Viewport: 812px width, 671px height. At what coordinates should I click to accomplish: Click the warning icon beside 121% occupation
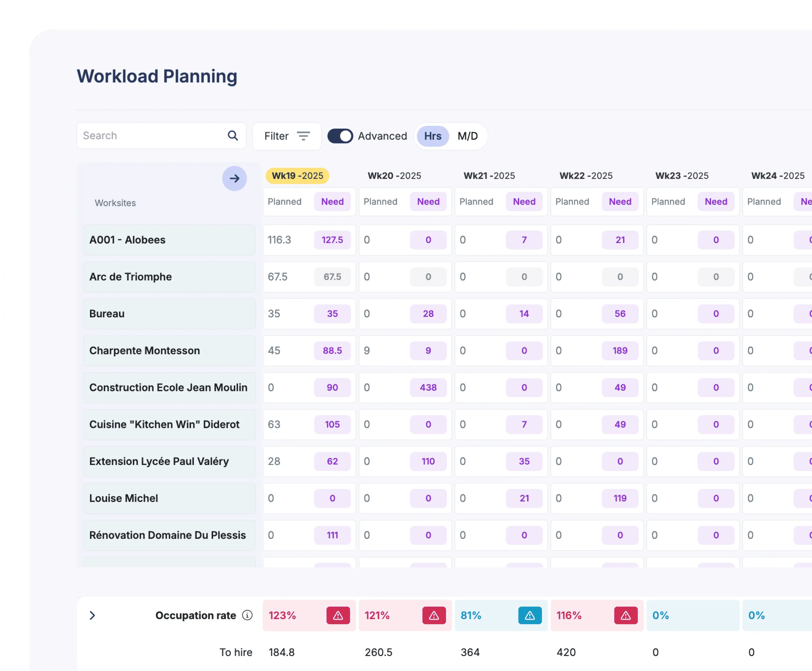[x=434, y=615]
